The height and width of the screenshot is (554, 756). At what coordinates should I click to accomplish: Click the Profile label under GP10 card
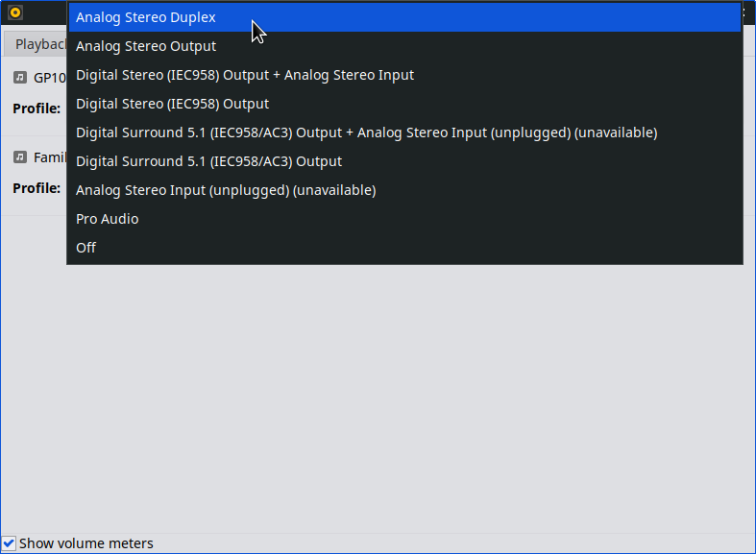click(x=37, y=108)
